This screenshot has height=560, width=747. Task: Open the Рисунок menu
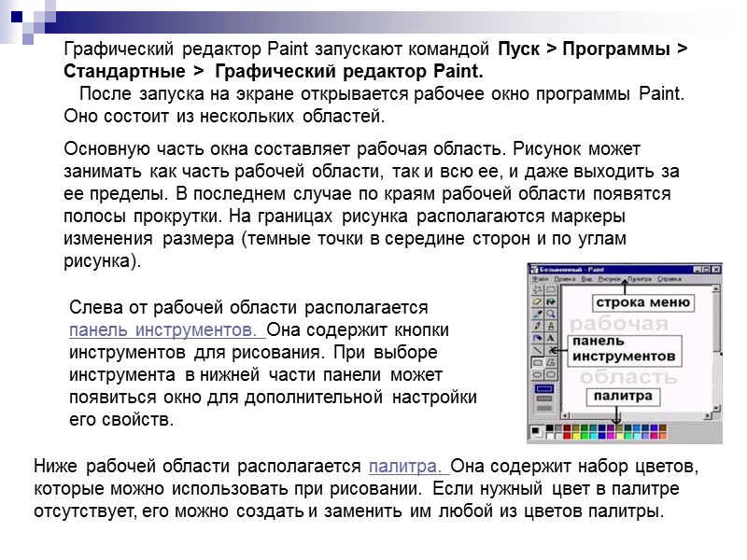click(610, 279)
